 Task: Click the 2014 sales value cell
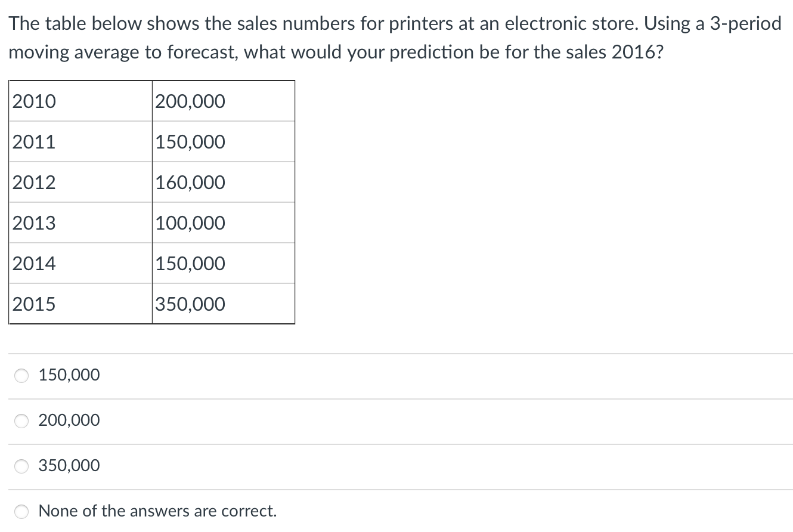point(224,264)
